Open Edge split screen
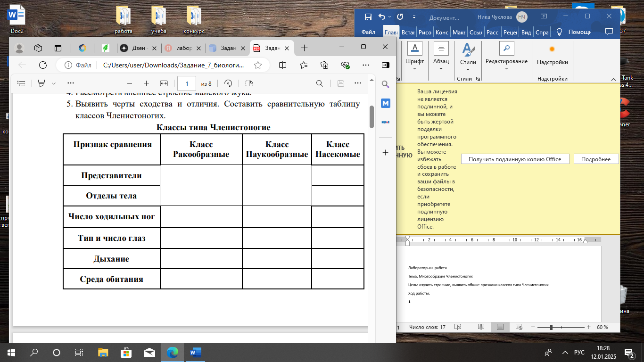The width and height of the screenshot is (644, 362). point(282,65)
